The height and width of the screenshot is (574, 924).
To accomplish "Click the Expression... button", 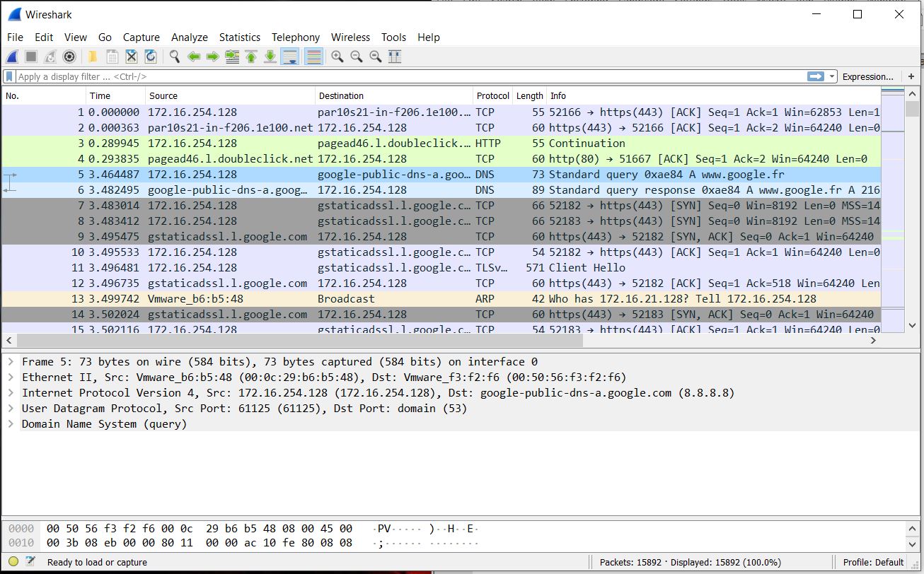I will (867, 76).
